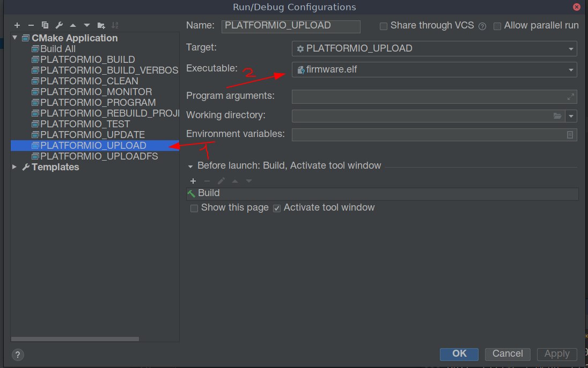Edit environment variables list icon
This screenshot has height=368, width=588.
pyautogui.click(x=570, y=135)
